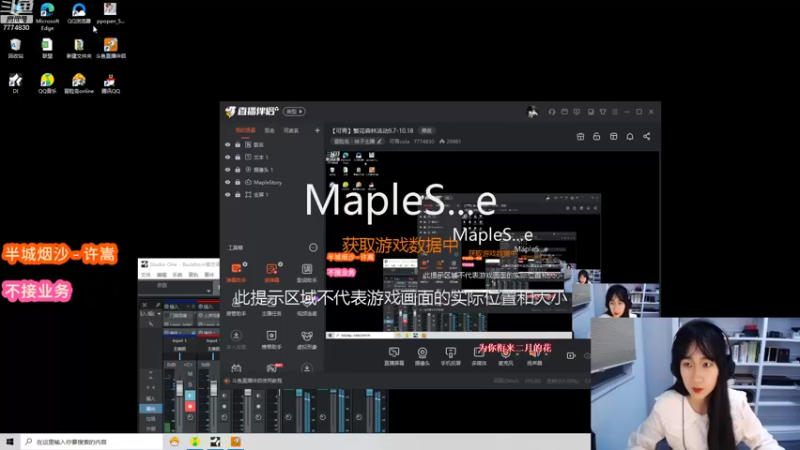Click the hamburger menu icon in title bar
The width and height of the screenshot is (800, 450).
tap(615, 112)
